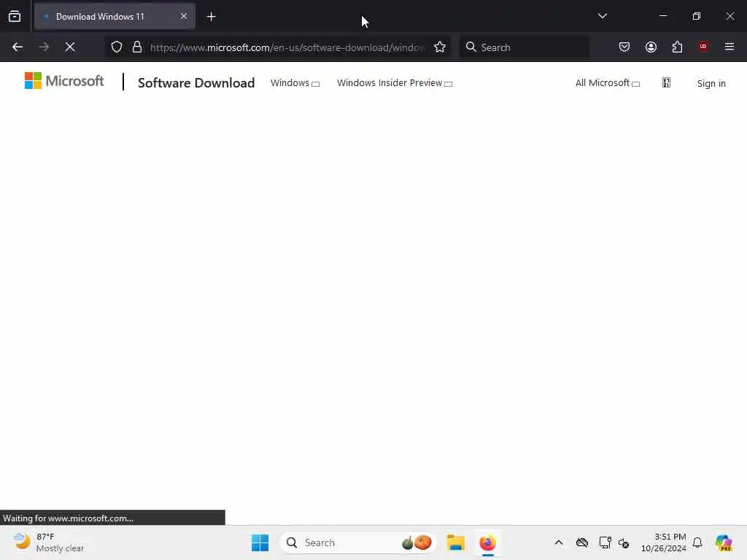This screenshot has height=560, width=747.
Task: Go back to the previous page
Action: click(18, 47)
